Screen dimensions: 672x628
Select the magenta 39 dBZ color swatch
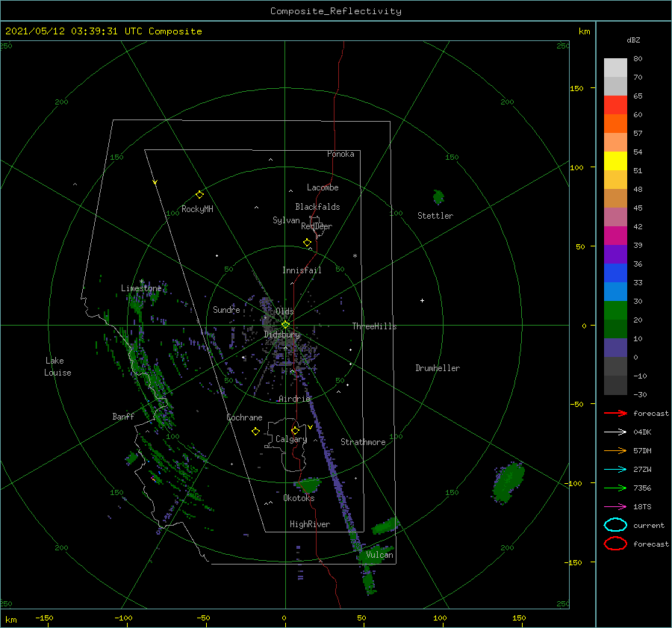click(615, 236)
